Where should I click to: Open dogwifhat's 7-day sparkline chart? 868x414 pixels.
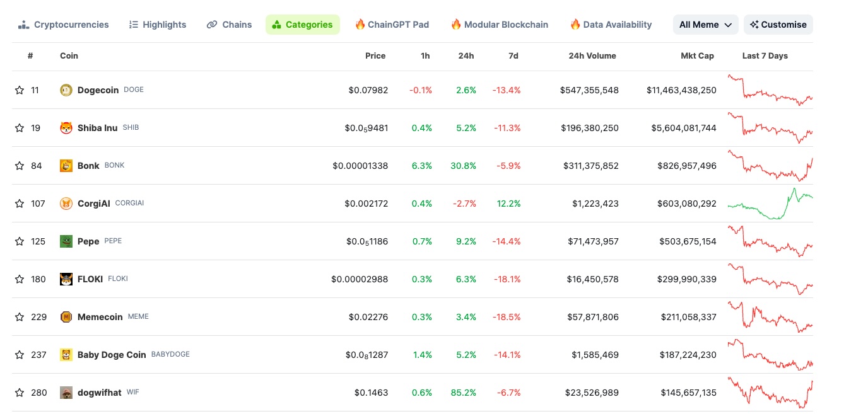pos(770,393)
